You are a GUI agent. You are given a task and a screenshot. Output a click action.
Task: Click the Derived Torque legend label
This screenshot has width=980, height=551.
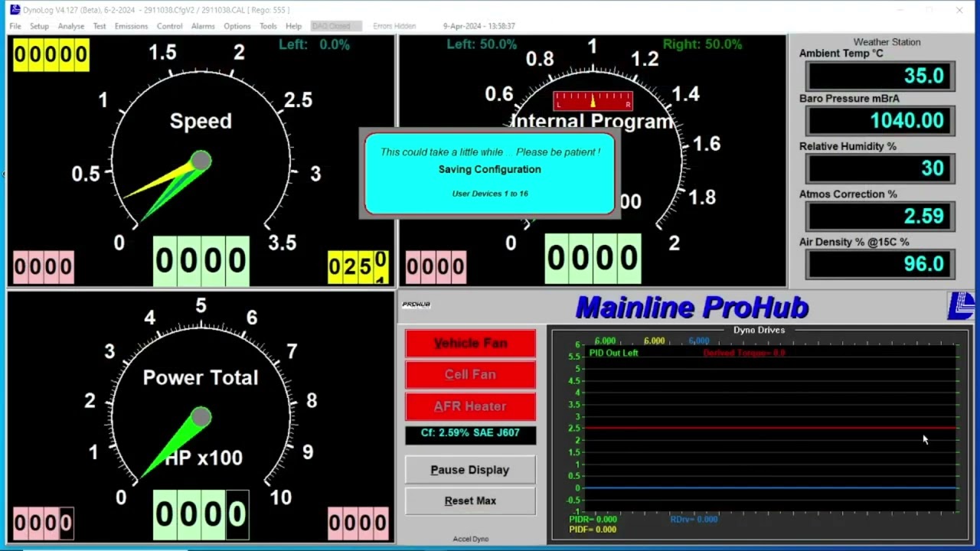(744, 353)
